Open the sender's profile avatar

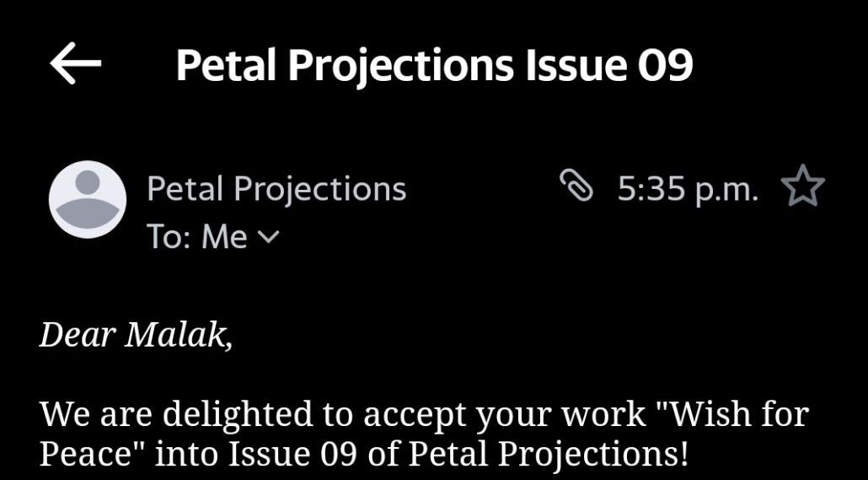(x=88, y=199)
